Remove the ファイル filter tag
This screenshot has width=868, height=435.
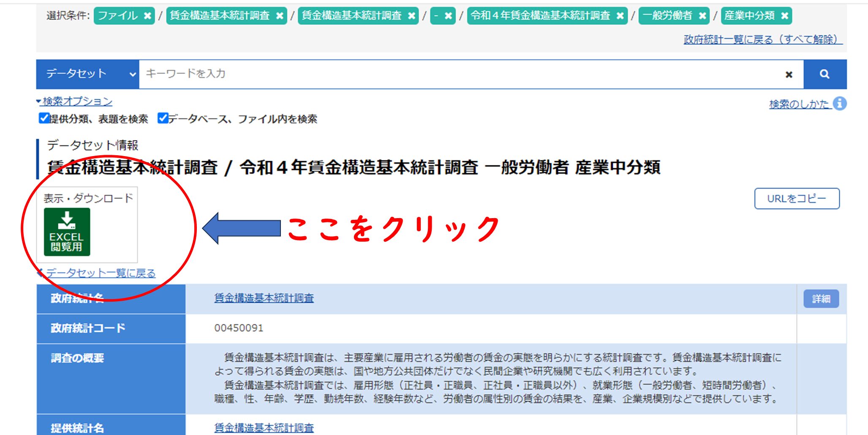point(147,16)
